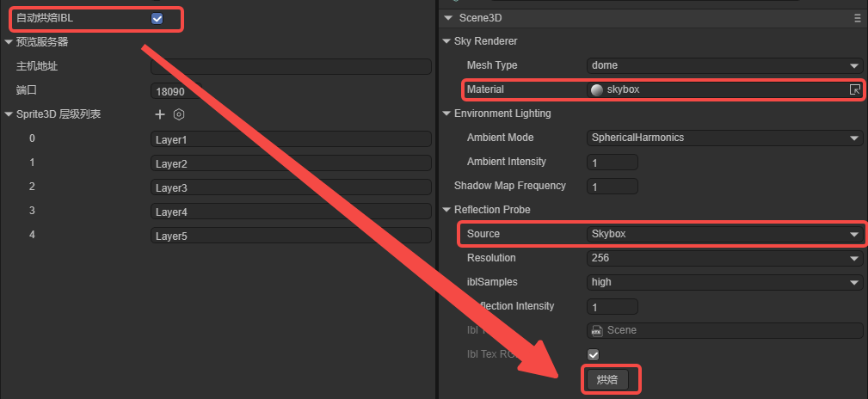Click the 烘焙 bake button

607,379
